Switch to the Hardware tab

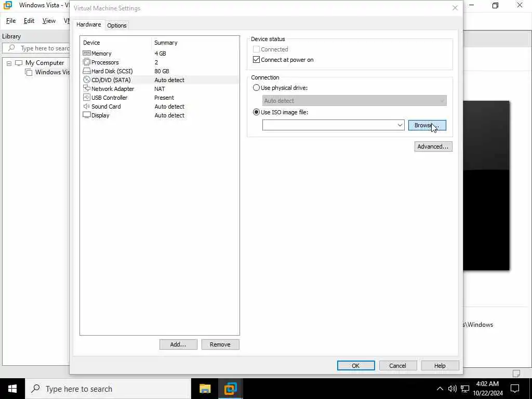point(88,24)
